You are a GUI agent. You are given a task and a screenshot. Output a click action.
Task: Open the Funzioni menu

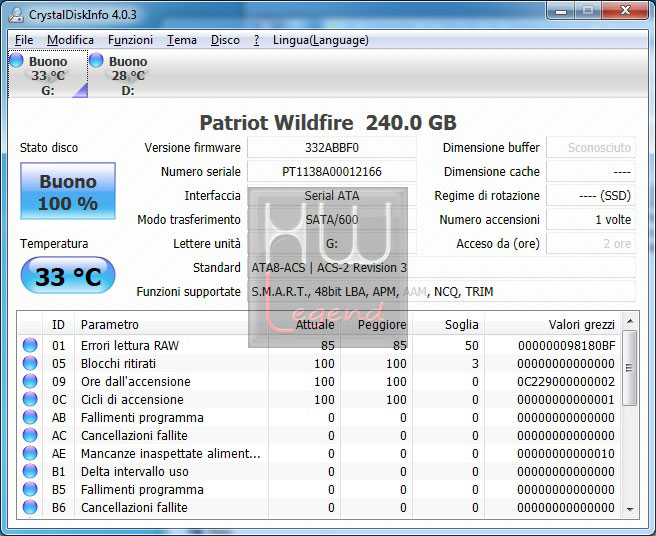click(131, 40)
